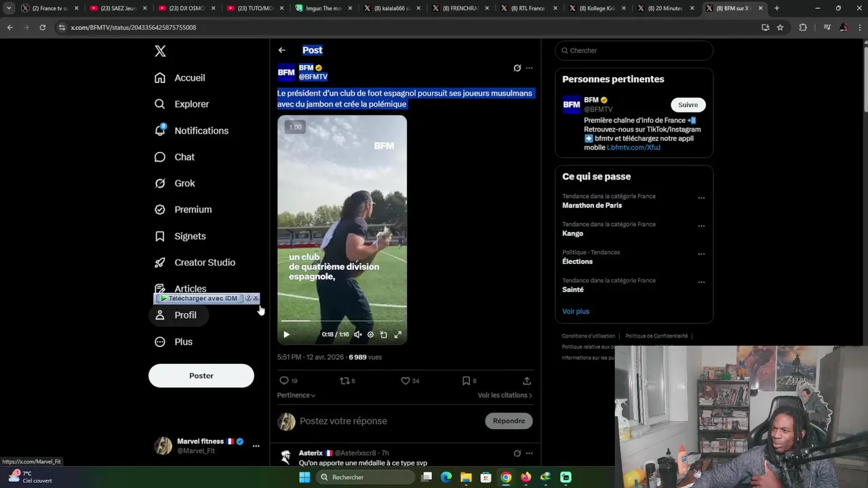Click Télécharger avec IDM button
This screenshot has width=868, height=488.
199,298
